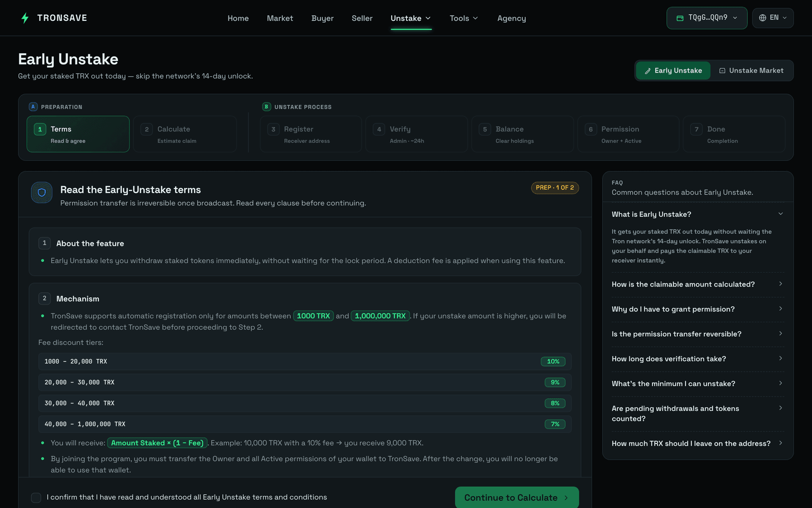
Task: Collapse the 'What is Early Unstake?' question
Action: coord(698,214)
